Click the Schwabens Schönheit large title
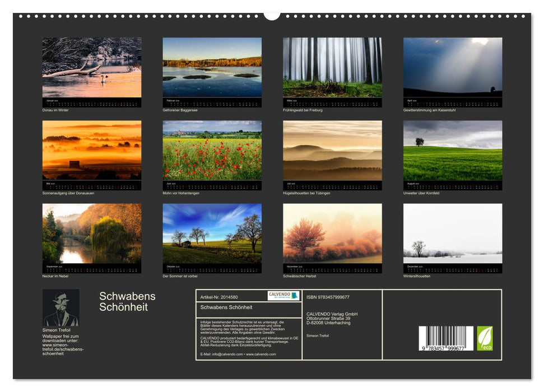This screenshot has width=544, height=392. tap(127, 301)
